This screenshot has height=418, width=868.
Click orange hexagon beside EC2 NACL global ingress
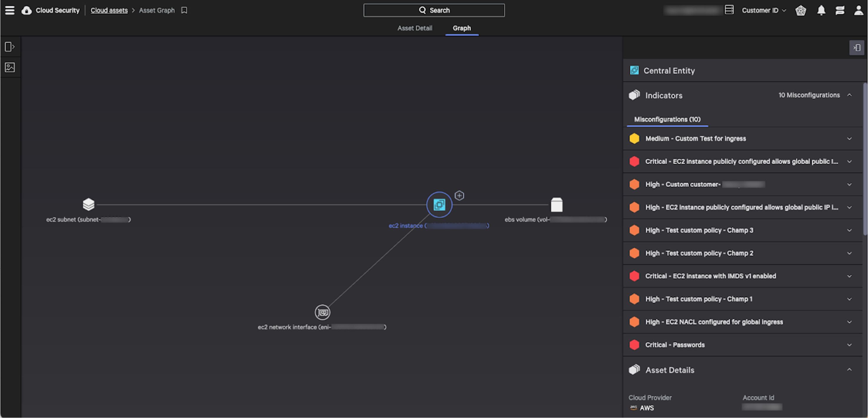(x=634, y=321)
